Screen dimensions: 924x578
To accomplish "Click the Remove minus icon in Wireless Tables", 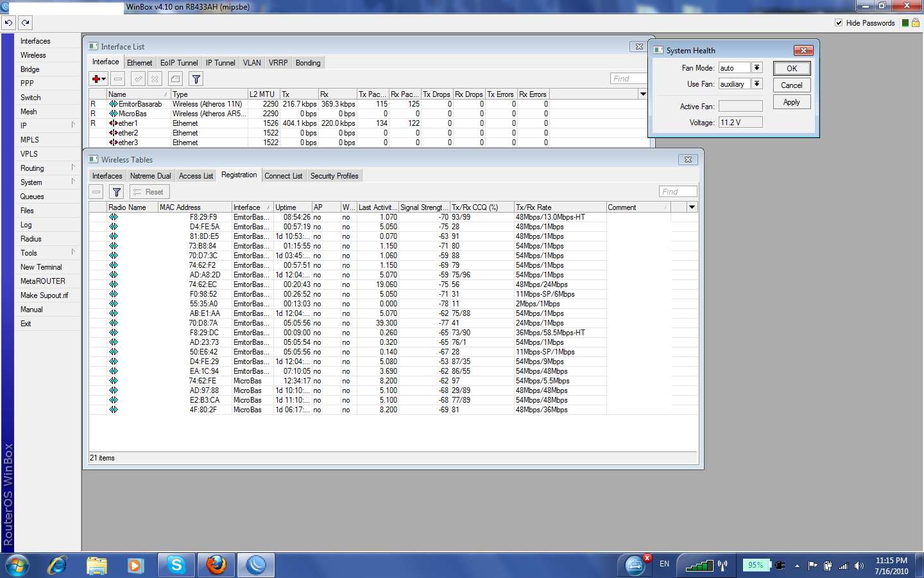I will [96, 192].
